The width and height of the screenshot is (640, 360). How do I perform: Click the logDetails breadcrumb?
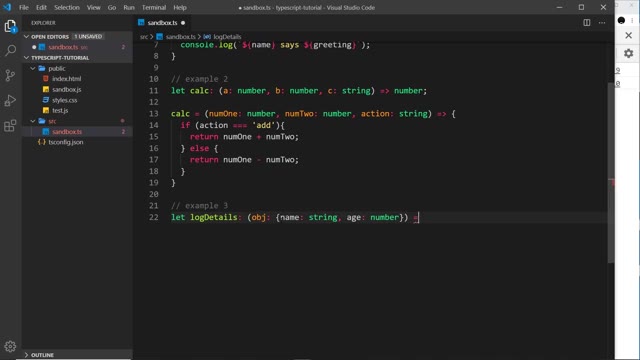[227, 37]
